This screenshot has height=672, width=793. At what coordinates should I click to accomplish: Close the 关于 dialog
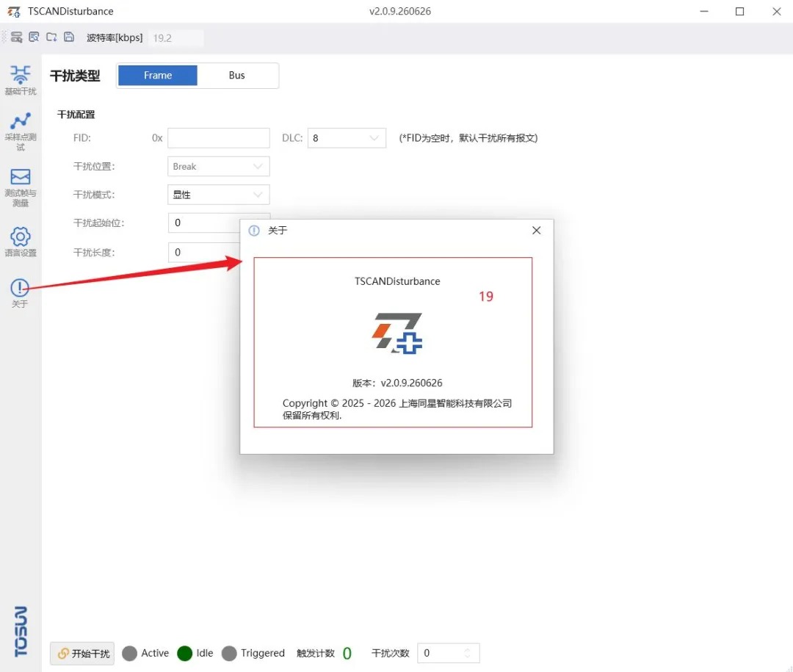(x=536, y=231)
